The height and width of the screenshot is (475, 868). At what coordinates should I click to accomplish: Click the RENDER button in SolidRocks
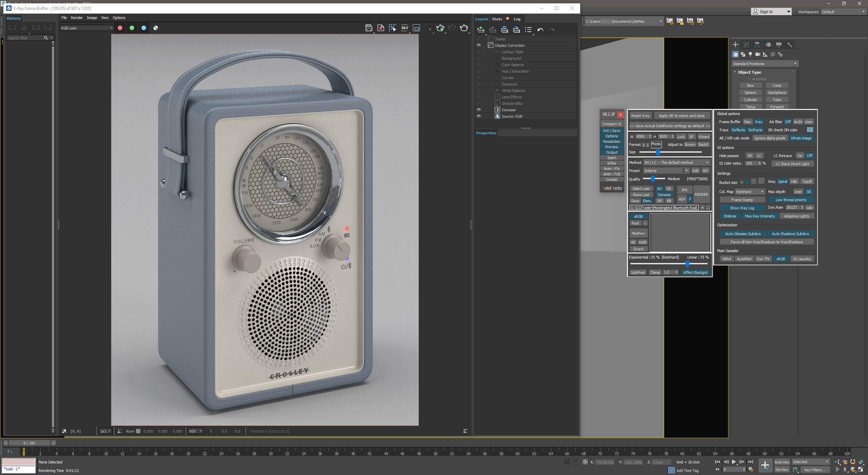tap(701, 194)
